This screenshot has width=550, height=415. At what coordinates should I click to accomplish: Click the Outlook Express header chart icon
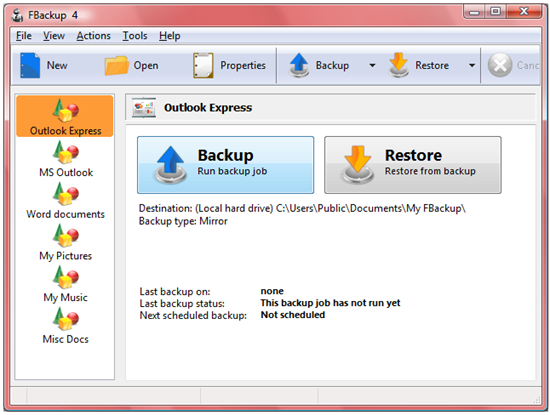pos(144,108)
